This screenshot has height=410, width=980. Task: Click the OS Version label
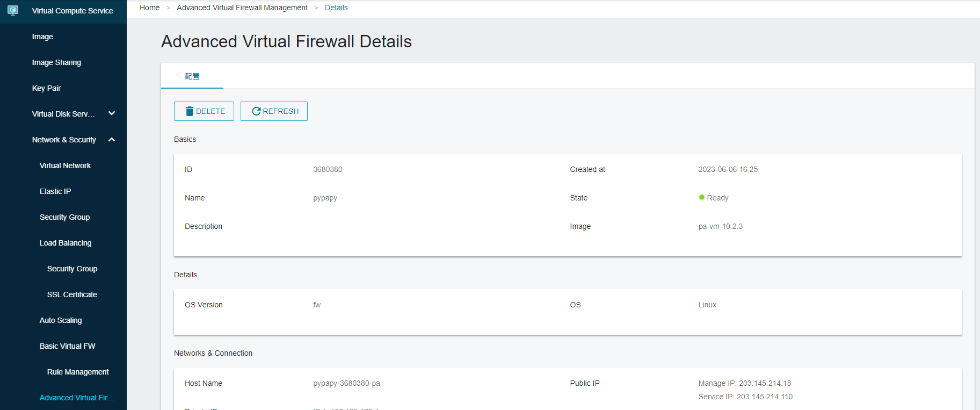point(204,305)
